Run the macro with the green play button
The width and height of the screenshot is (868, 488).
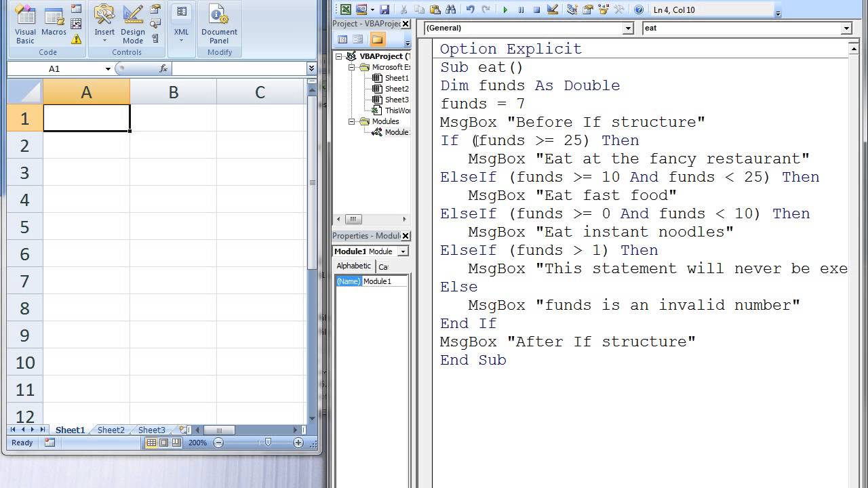click(x=505, y=9)
